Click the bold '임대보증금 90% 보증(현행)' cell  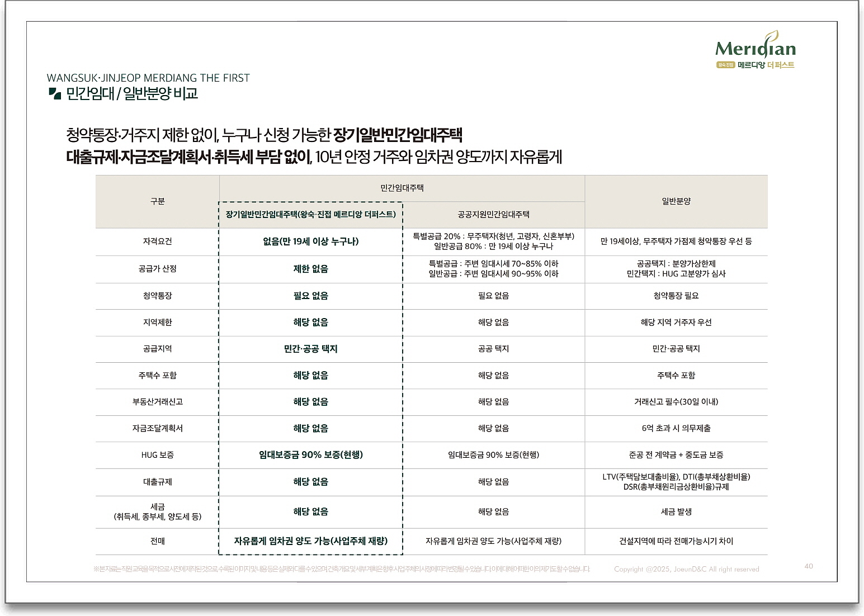311,455
